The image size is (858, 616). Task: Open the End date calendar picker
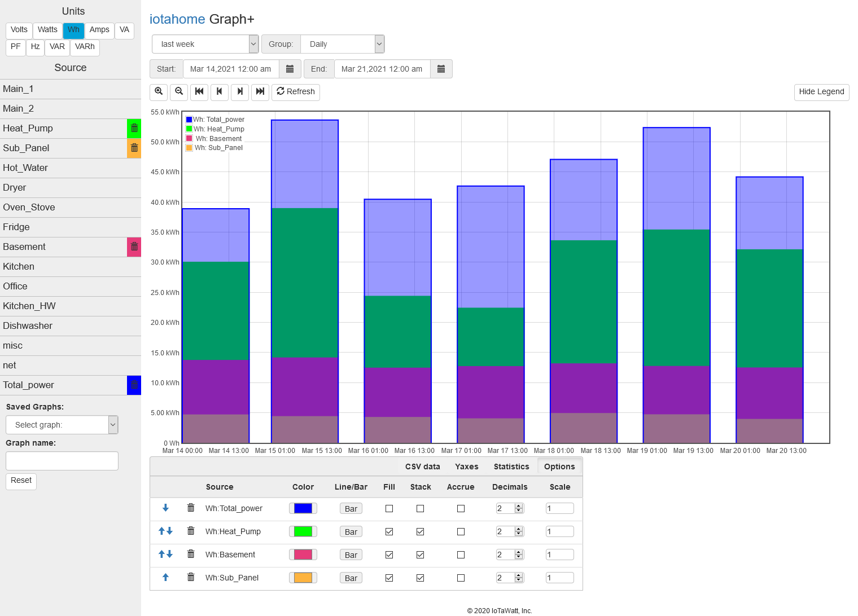tap(441, 69)
